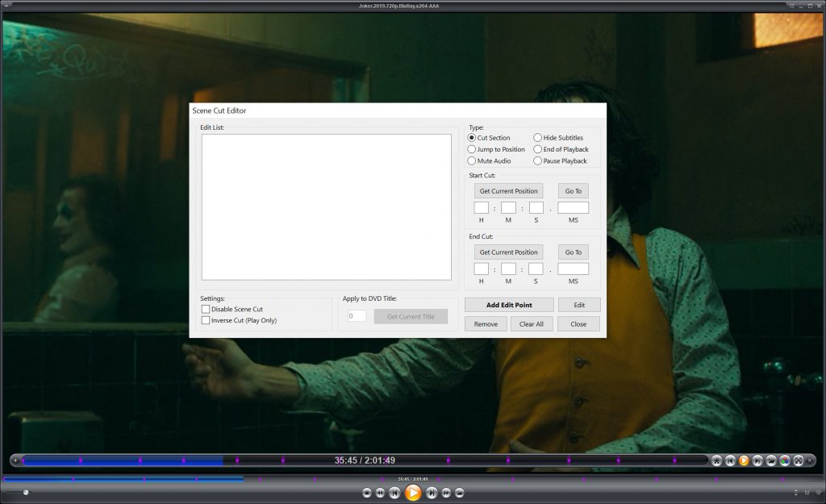Click Go To under End Cut
This screenshot has height=504, width=826.
coord(574,252)
